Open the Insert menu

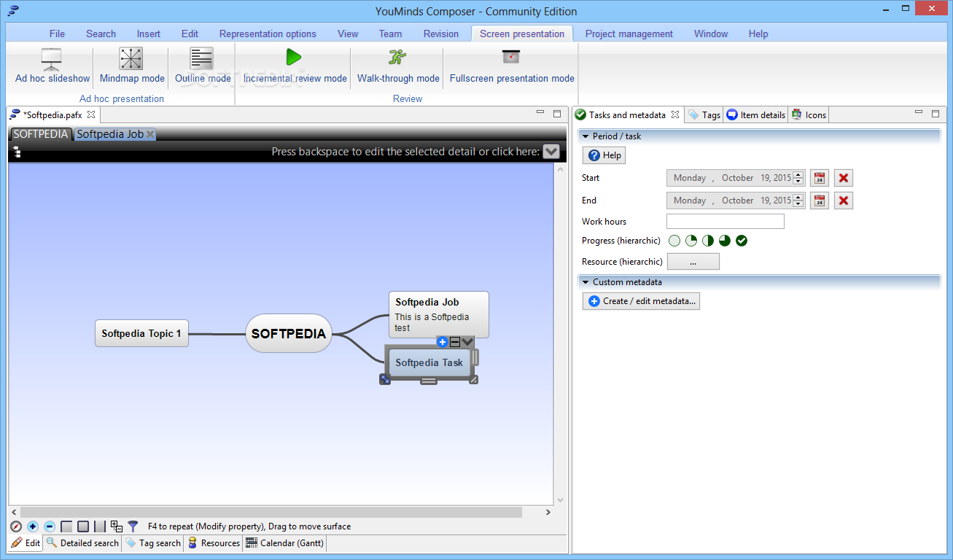point(149,34)
